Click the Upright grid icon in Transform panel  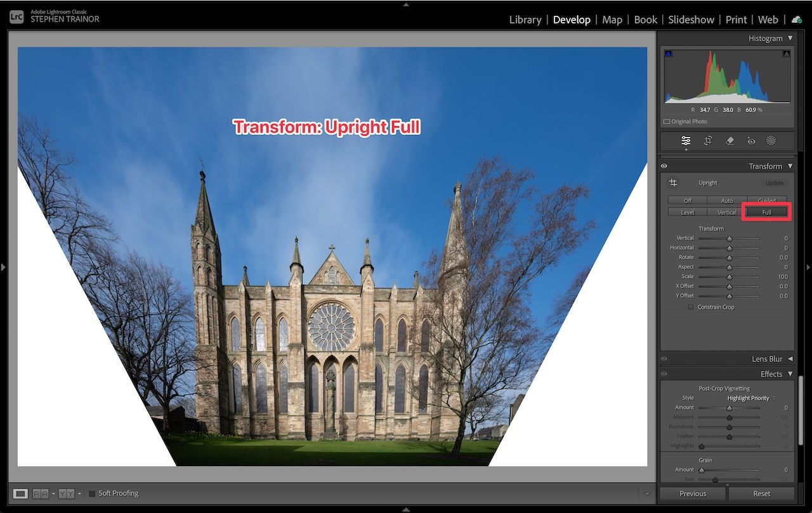(x=674, y=183)
